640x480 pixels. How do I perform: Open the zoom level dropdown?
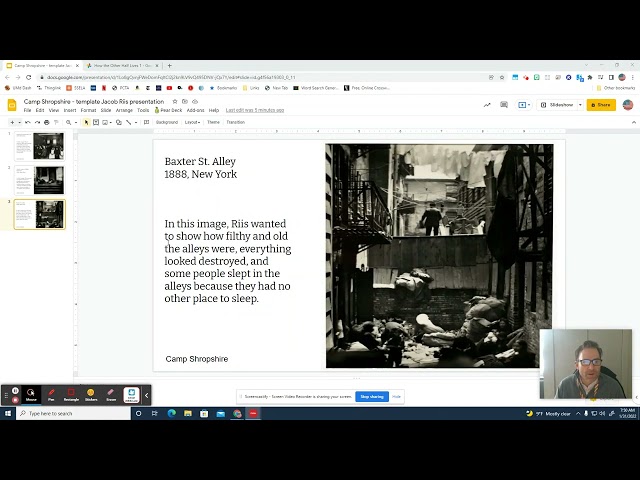pyautogui.click(x=74, y=122)
